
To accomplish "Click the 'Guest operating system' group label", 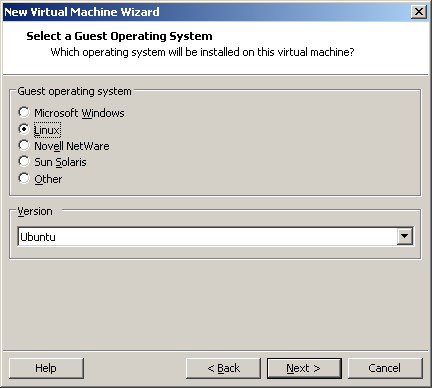I will [74, 91].
